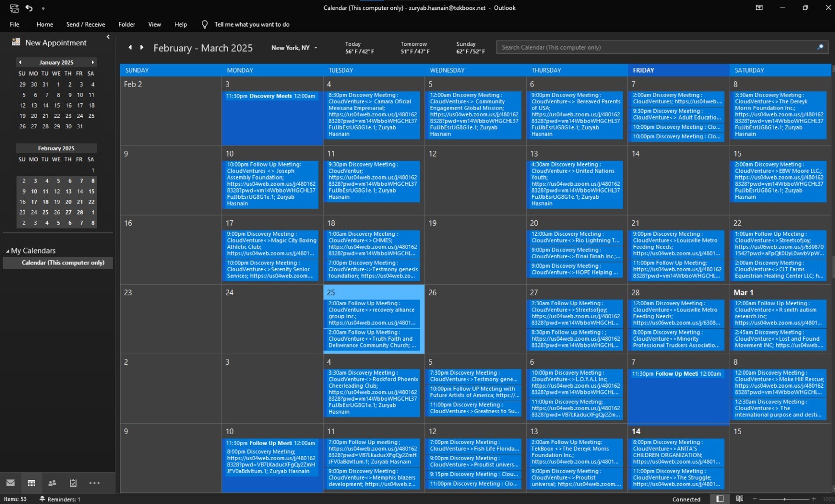View Tomorrow's weather forecast
The image size is (835, 504).
[415, 47]
